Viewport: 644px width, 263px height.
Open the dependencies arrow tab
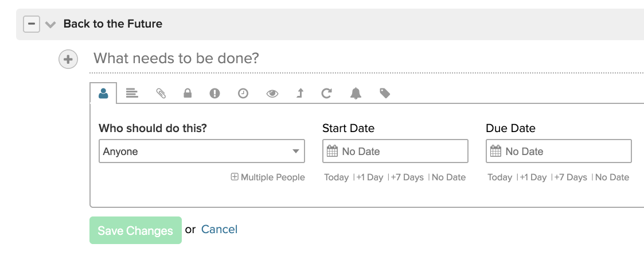[300, 94]
